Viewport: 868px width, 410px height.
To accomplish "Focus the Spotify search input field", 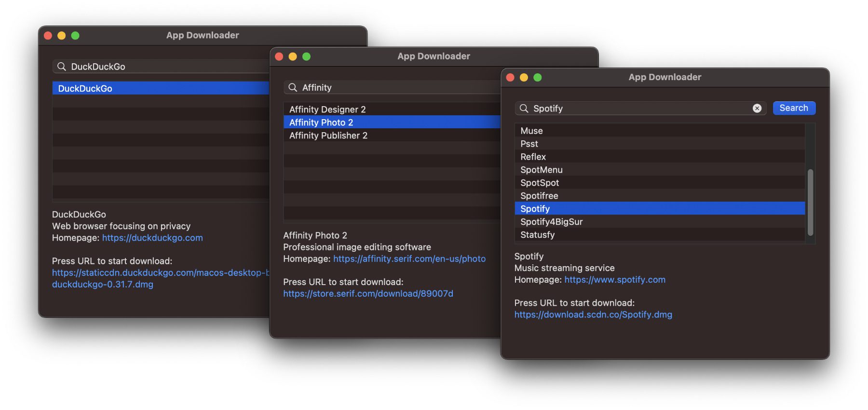I will (x=641, y=109).
